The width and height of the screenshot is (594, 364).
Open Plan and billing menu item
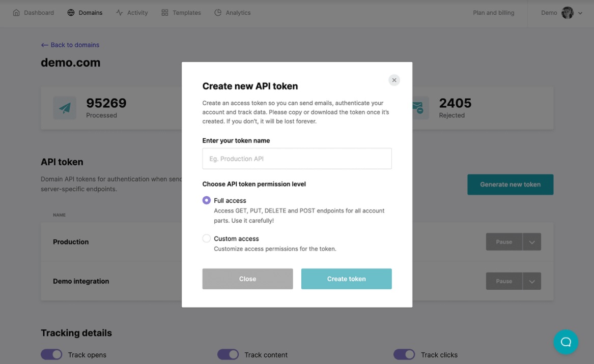point(493,13)
